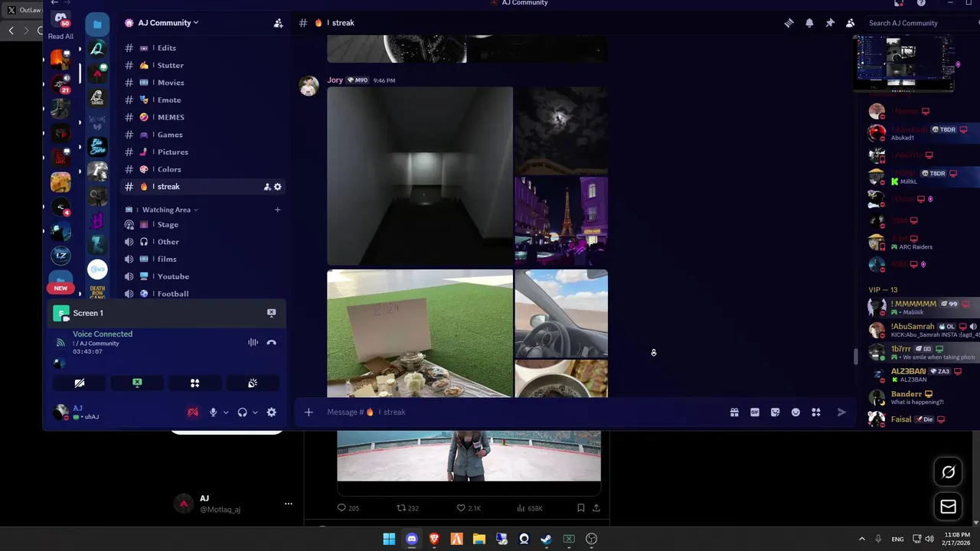
Task: Stop streaming icon next to Screen 1
Action: [271, 313]
